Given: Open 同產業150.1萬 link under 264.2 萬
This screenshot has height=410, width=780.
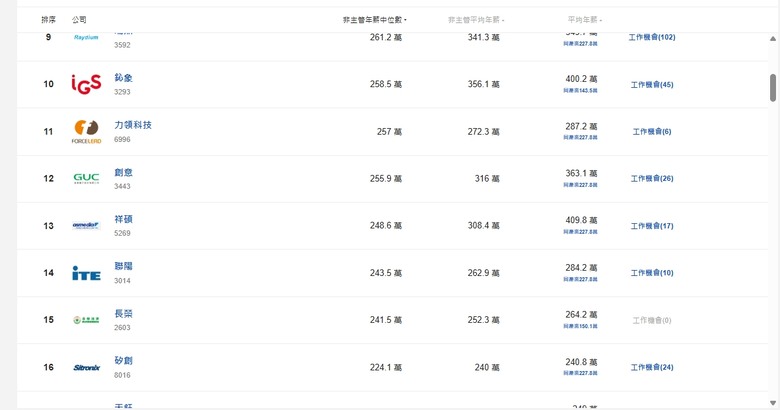Looking at the screenshot, I should (x=581, y=326).
